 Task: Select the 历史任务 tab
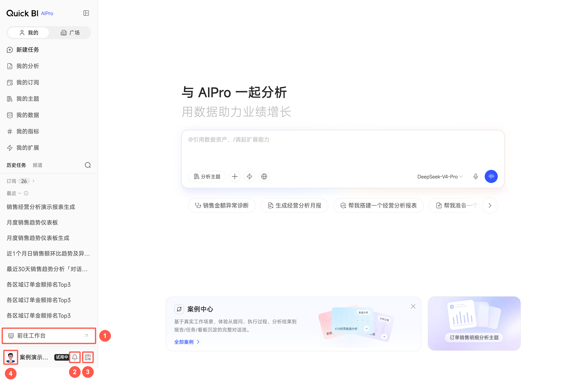tap(16, 165)
